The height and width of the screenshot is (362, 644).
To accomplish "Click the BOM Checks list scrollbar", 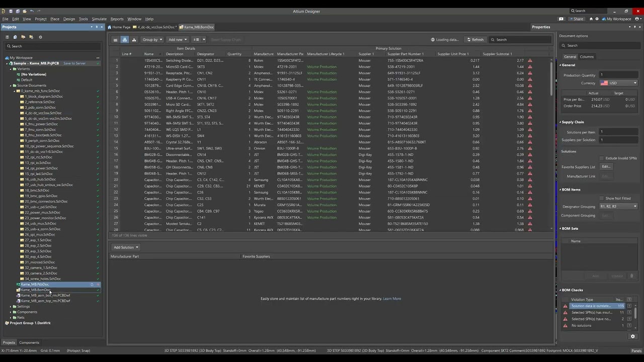I will click(636, 313).
